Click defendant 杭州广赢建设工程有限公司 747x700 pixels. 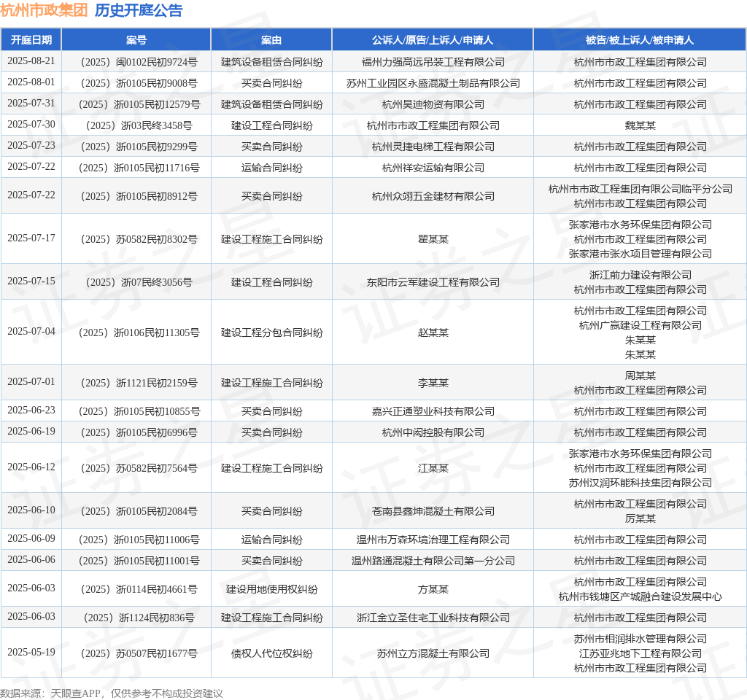point(640,325)
